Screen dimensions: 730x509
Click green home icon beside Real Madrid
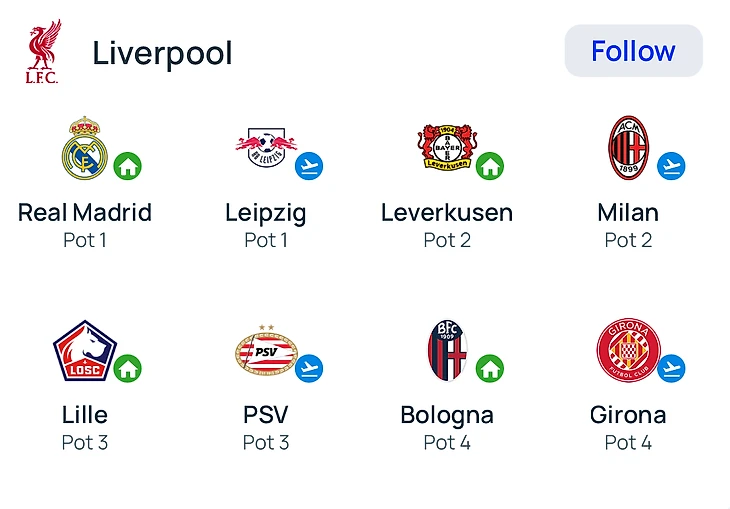[127, 166]
